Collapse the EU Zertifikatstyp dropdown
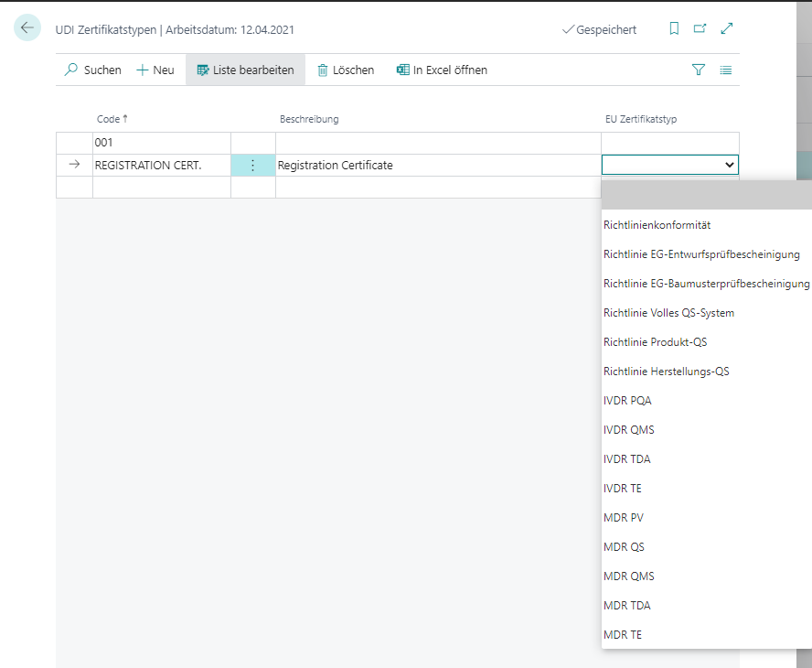Screen dimensions: 812x668 pyautogui.click(x=729, y=165)
